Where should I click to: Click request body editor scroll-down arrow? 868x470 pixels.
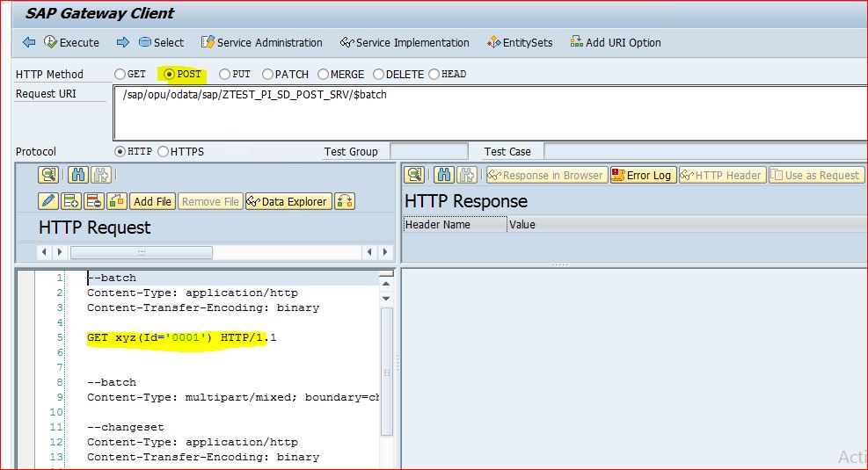coord(386,299)
